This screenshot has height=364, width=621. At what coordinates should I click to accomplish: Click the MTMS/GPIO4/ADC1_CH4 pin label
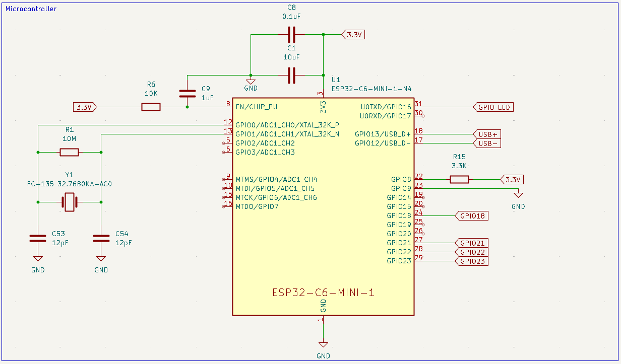click(276, 179)
